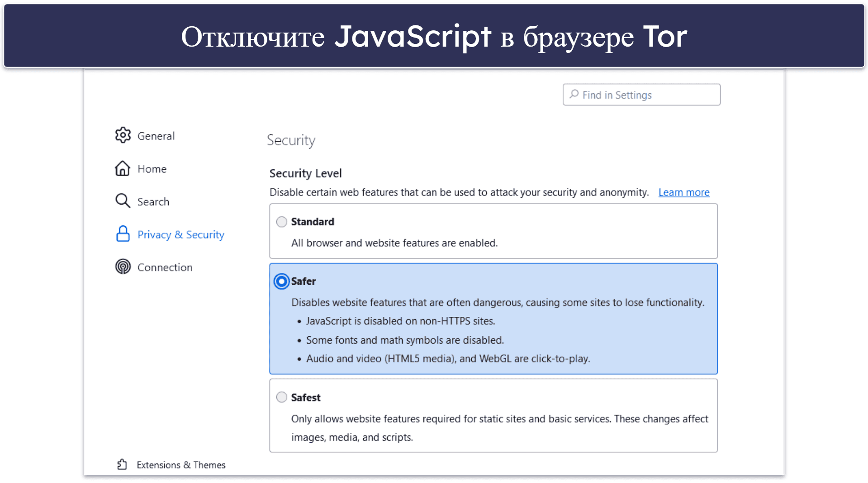Focus the Find in Settings search field
Screen dimensions: 868x483
[641, 95]
